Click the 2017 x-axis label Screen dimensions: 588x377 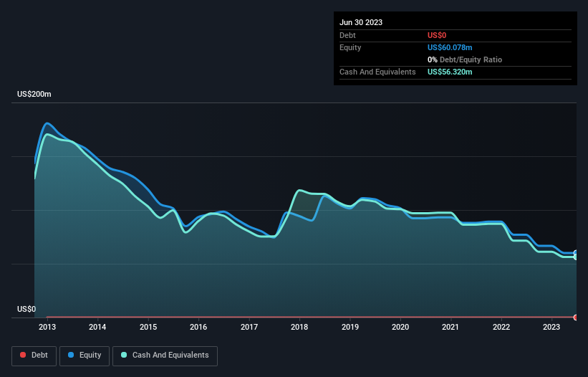[249, 327]
